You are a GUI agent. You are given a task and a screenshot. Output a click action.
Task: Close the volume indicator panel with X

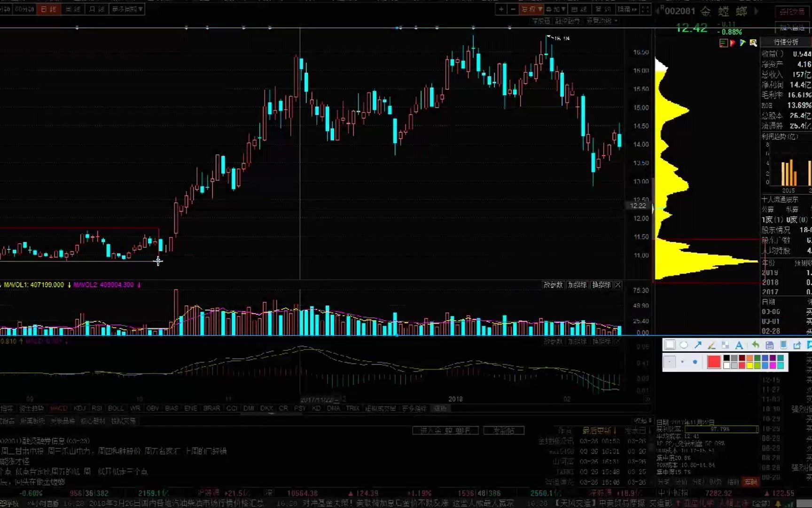(618, 285)
